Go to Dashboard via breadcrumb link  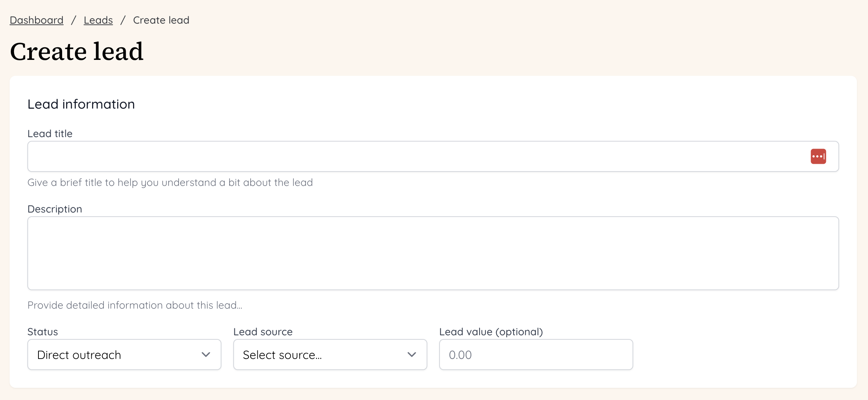coord(37,20)
